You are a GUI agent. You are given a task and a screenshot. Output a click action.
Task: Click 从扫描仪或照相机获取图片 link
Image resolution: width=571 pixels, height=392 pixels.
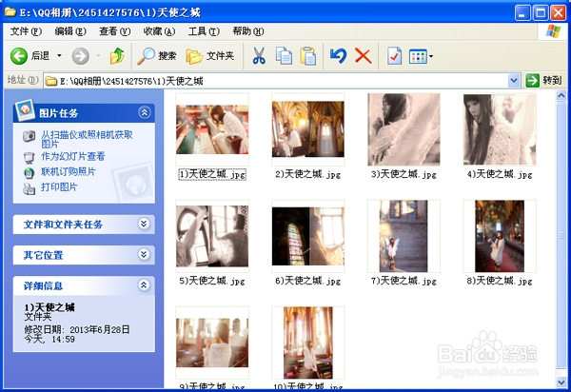pyautogui.click(x=87, y=140)
